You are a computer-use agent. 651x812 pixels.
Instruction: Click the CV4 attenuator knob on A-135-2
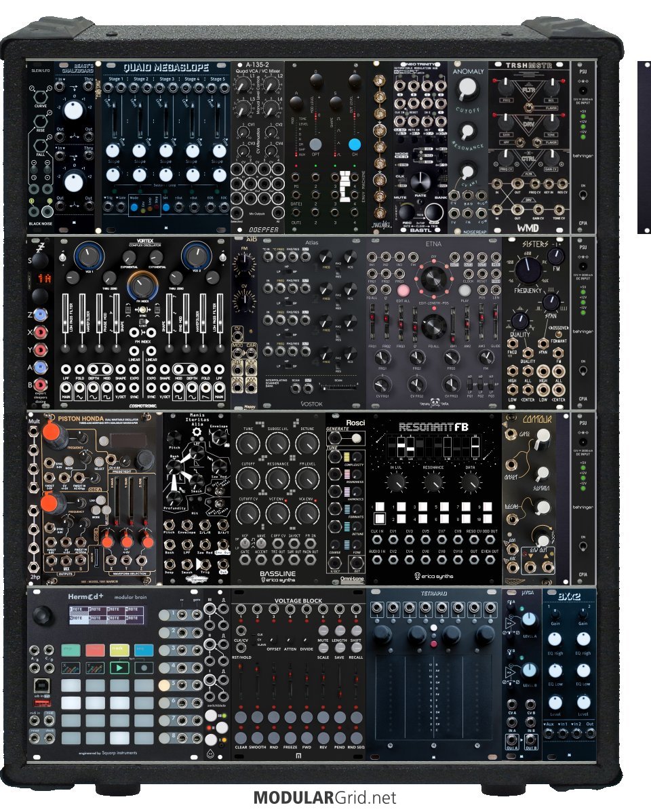(x=271, y=151)
